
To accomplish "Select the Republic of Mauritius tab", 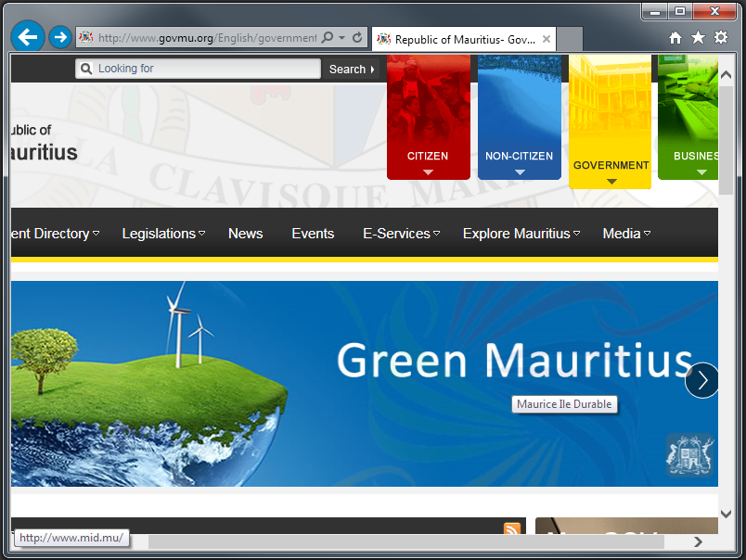I will tap(464, 39).
